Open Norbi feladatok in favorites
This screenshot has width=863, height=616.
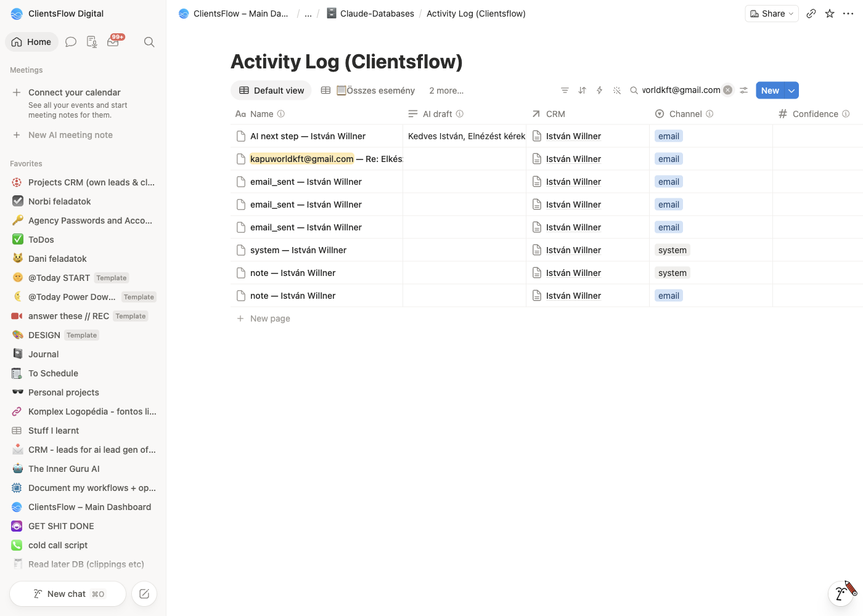[x=83, y=201]
